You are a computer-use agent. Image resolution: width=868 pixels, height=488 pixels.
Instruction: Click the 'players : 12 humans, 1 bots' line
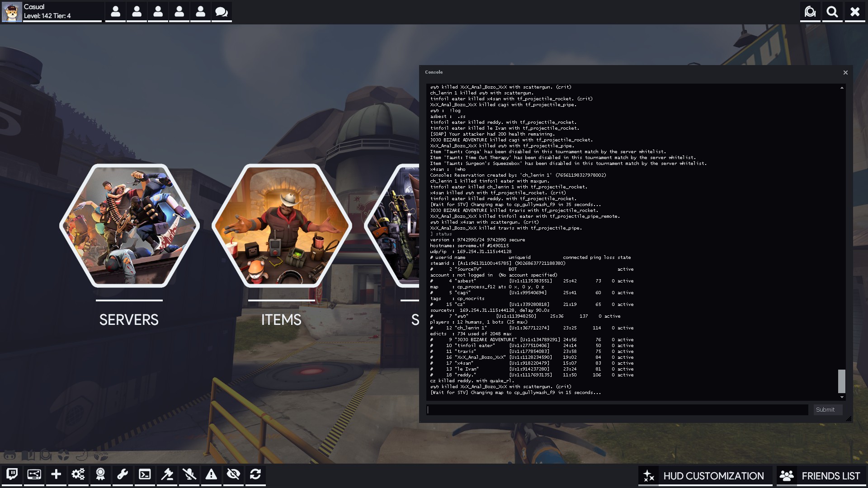(x=478, y=322)
